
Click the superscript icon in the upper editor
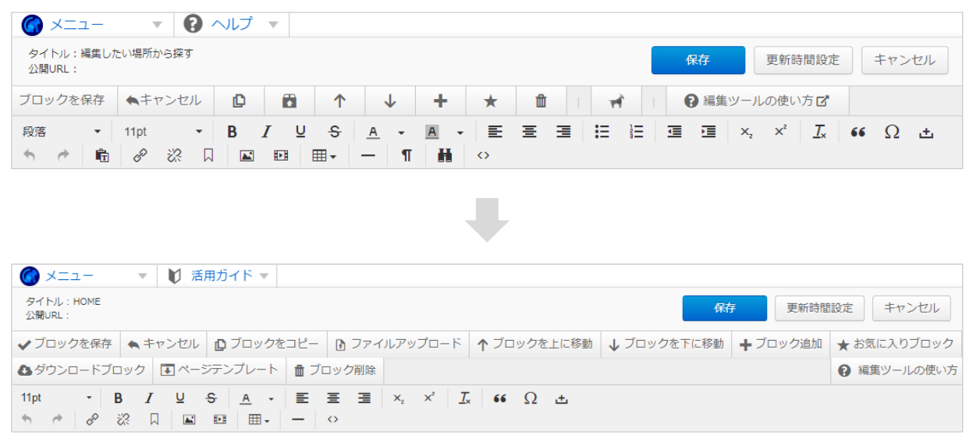click(x=781, y=131)
